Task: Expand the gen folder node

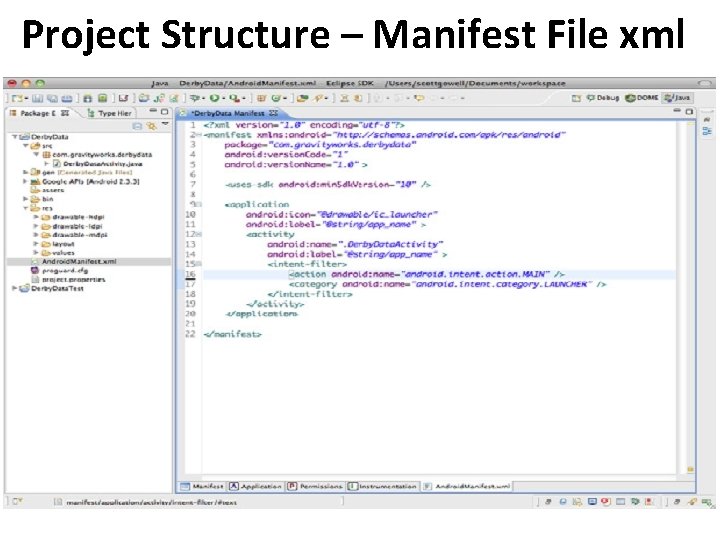Action: click(26, 172)
